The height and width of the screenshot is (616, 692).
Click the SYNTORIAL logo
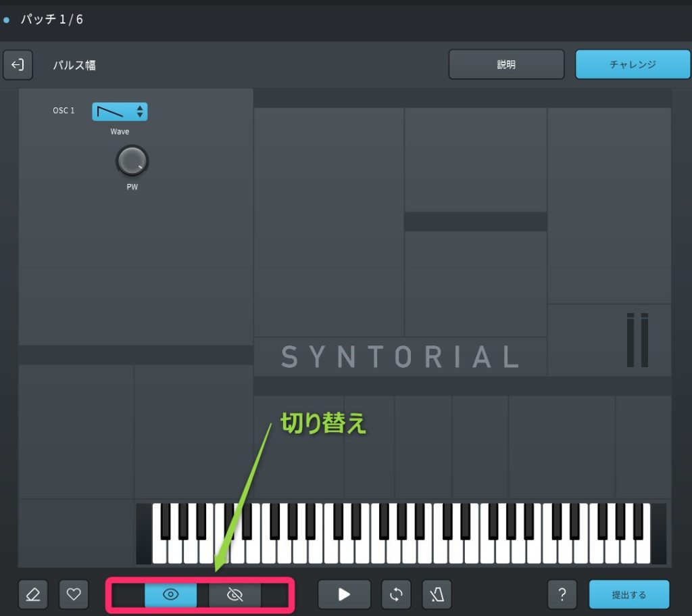pyautogui.click(x=400, y=356)
